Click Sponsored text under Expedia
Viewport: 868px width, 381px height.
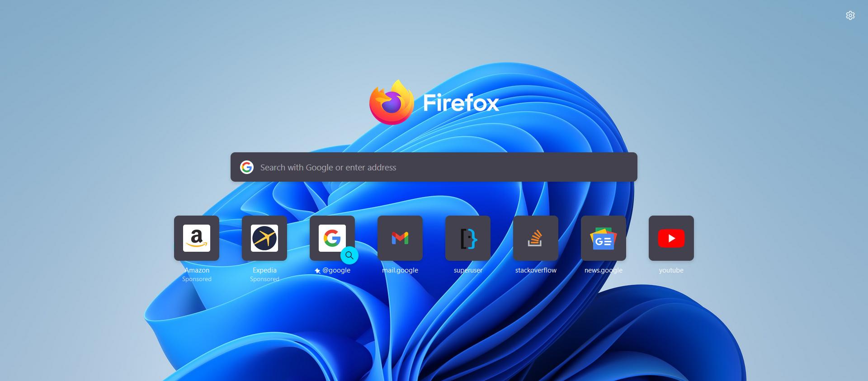pyautogui.click(x=264, y=279)
